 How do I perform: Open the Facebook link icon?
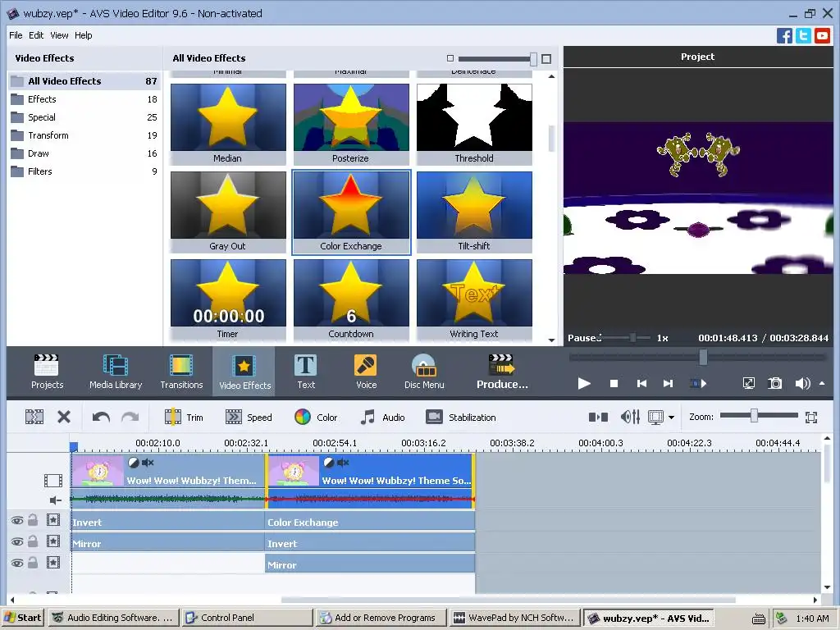click(783, 36)
